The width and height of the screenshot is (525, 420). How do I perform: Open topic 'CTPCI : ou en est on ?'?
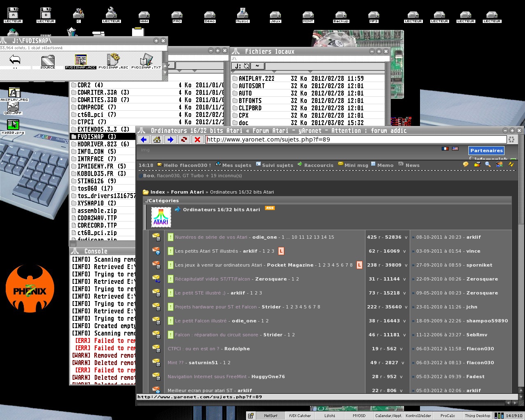[194, 349]
